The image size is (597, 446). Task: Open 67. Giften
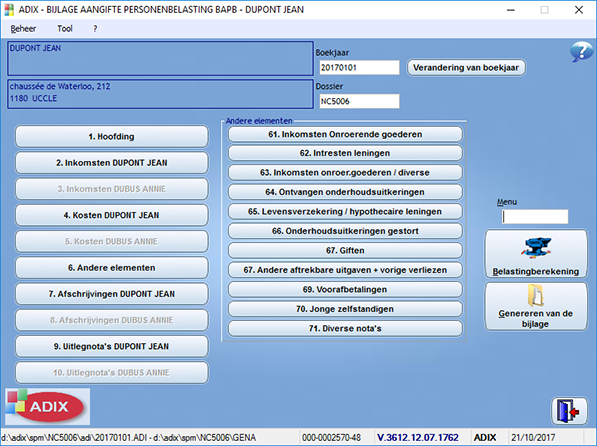point(345,251)
